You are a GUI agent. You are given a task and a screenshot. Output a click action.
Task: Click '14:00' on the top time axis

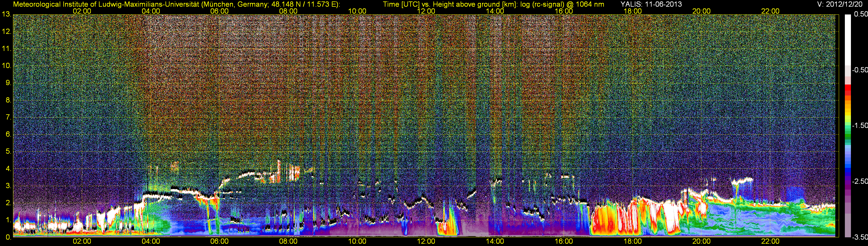[x=495, y=11]
